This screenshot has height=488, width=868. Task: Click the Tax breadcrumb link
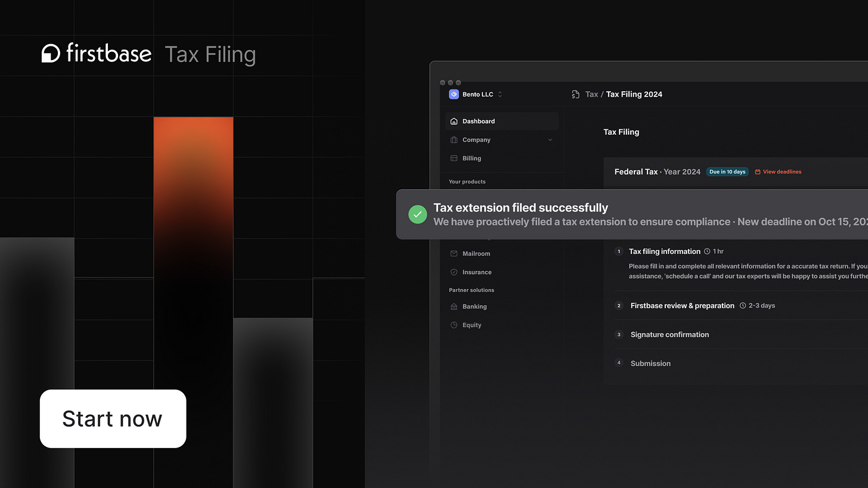pyautogui.click(x=591, y=94)
